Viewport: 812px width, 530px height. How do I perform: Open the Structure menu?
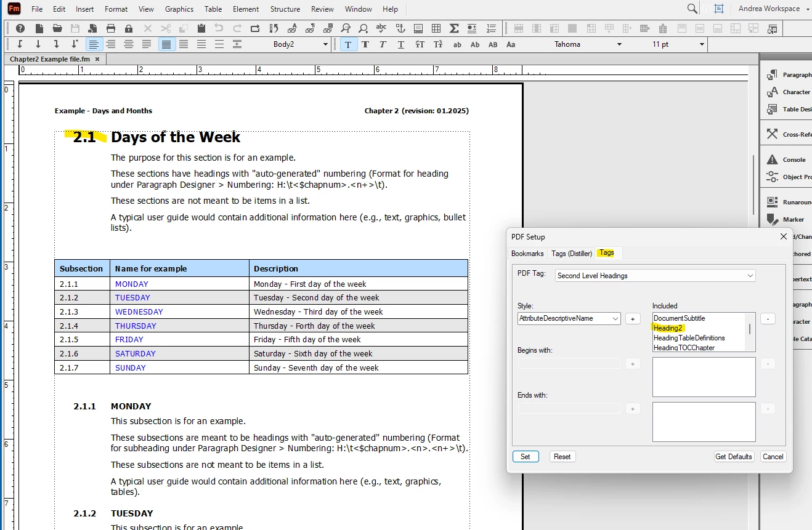[285, 9]
